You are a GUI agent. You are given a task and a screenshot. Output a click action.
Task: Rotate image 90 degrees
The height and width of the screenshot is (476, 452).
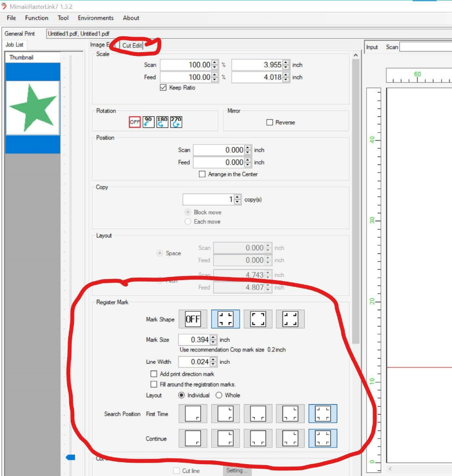coord(148,122)
